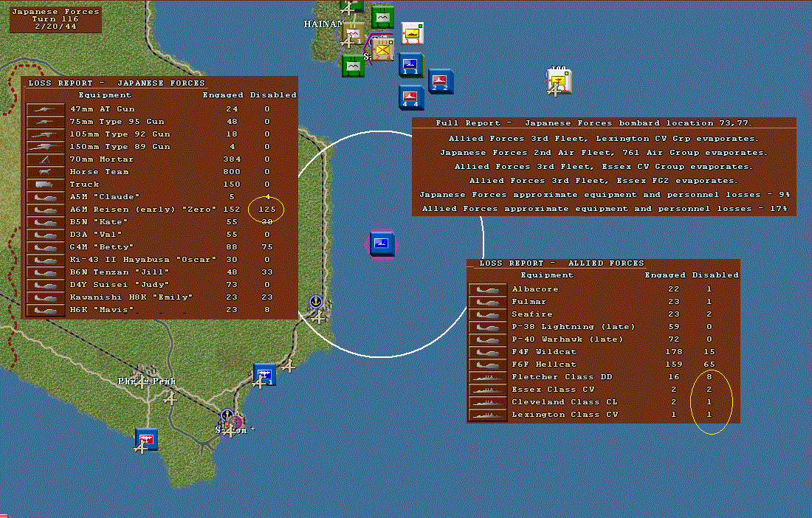Select the blue naval counter marked 1 1
Image resolution: width=812 pixels, height=518 pixels.
click(410, 66)
